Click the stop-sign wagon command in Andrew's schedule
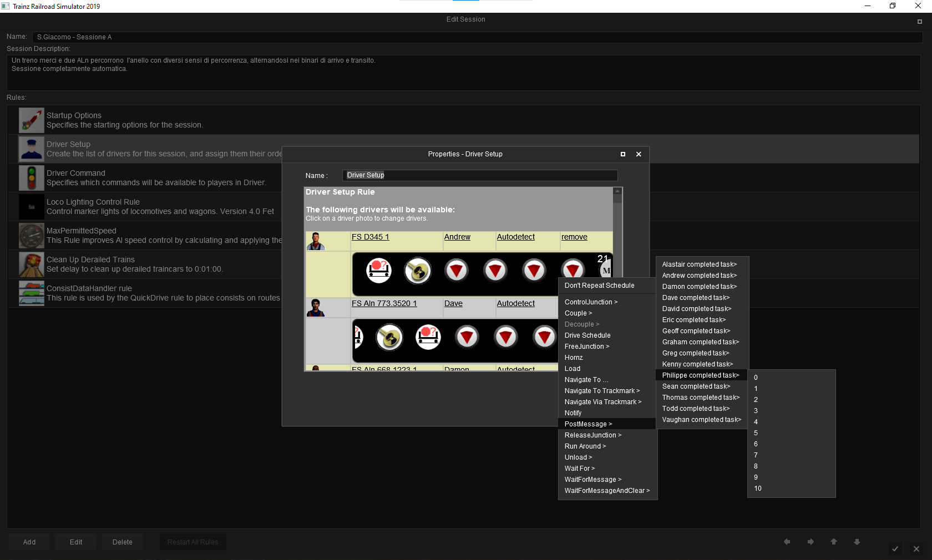 coord(379,271)
